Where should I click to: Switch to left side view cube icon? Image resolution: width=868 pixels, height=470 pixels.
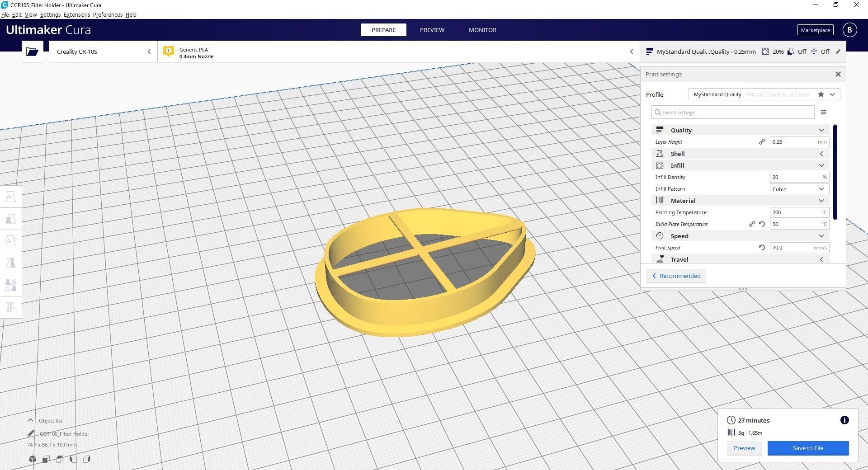click(73, 459)
